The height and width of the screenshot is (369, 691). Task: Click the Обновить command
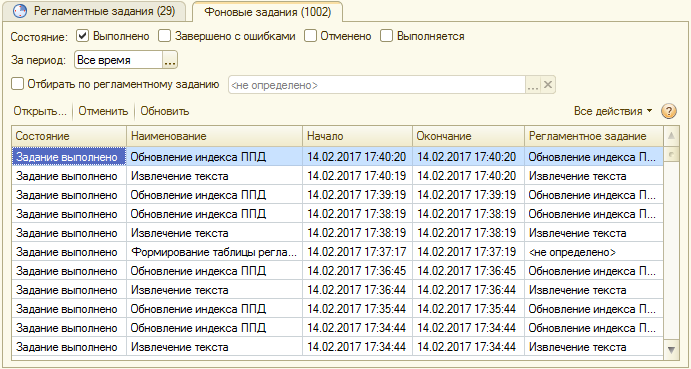(165, 111)
